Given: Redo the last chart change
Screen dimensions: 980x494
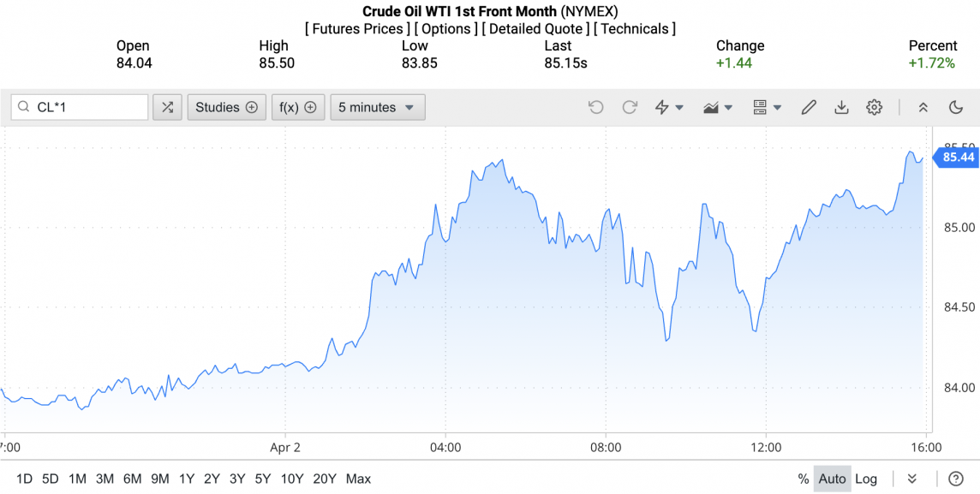Looking at the screenshot, I should point(630,107).
